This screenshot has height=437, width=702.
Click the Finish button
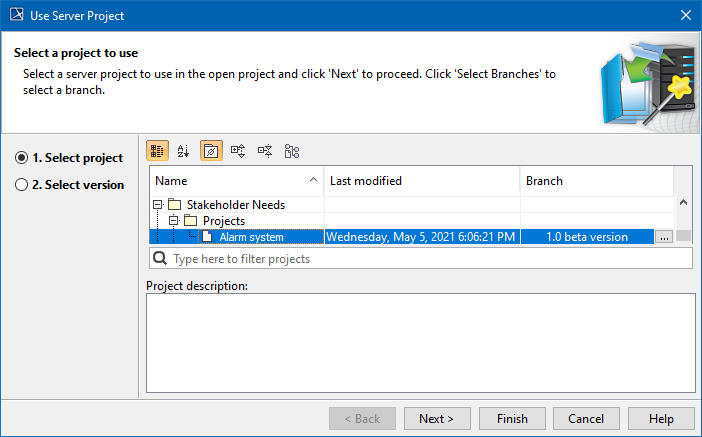tap(512, 418)
